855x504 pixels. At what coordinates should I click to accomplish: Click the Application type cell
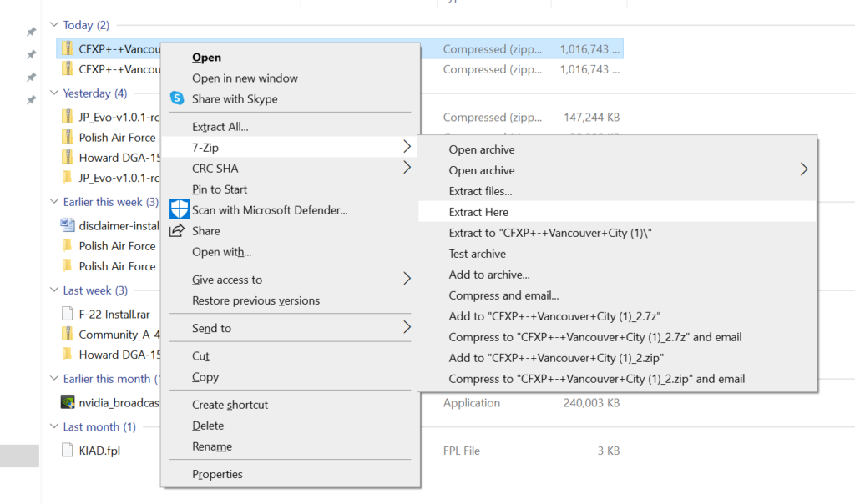tap(471, 403)
